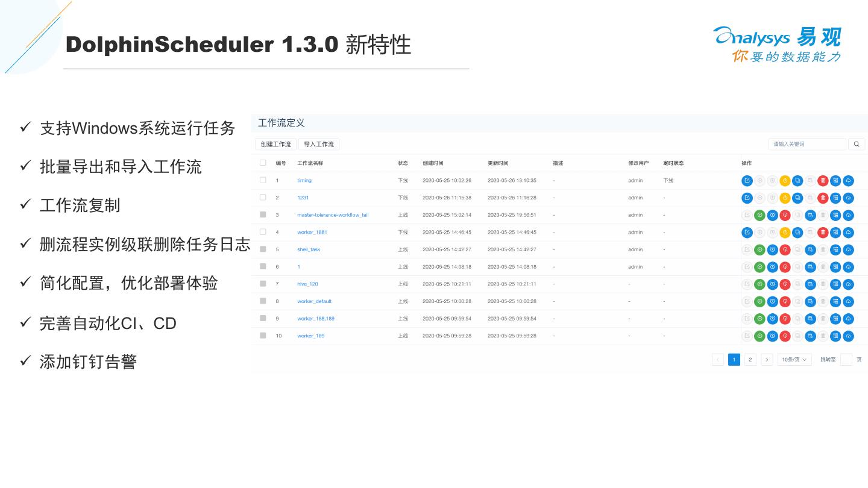Set the workflow online with yellow power icon
This screenshot has width=868, height=488.
tap(785, 181)
